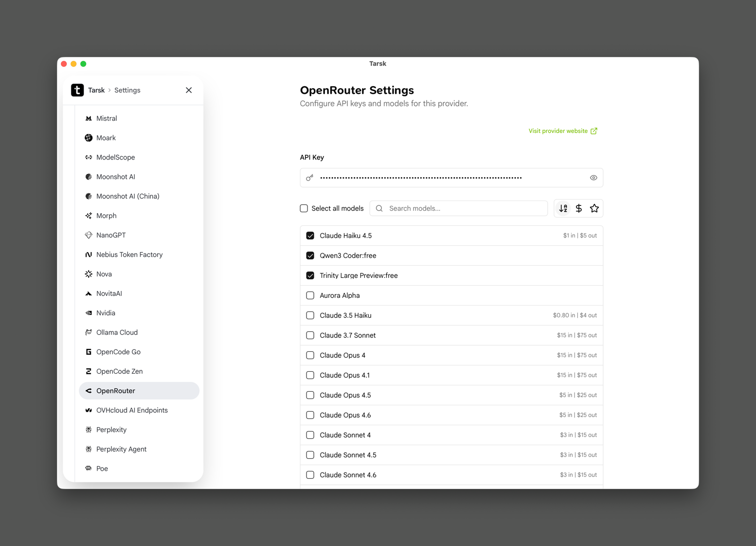756x546 pixels.
Task: Select the Claude Opus 4.6 checkbox
Action: click(310, 415)
